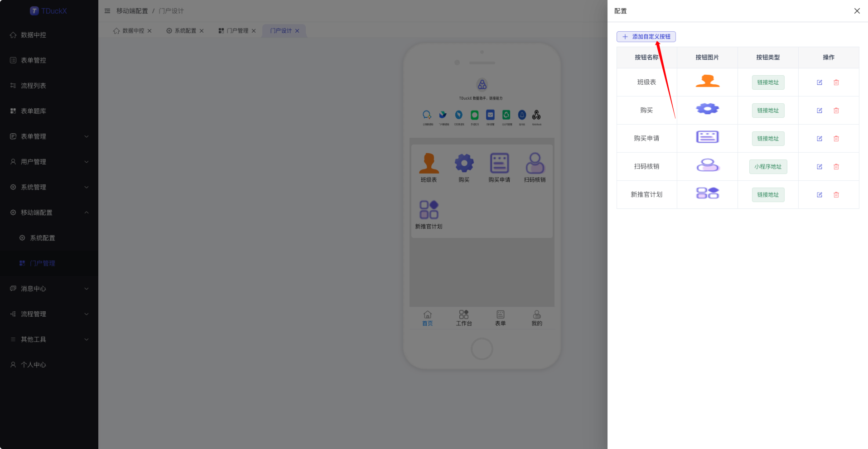This screenshot has height=449, width=868.
Task: Open the 购买 button image thumbnail
Action: click(x=707, y=109)
